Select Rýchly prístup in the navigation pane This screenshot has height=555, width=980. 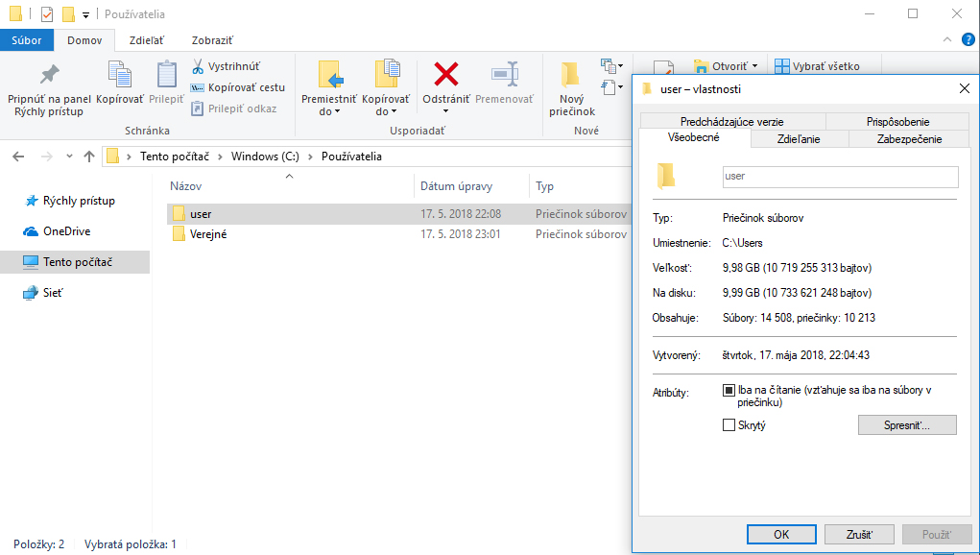(x=79, y=201)
